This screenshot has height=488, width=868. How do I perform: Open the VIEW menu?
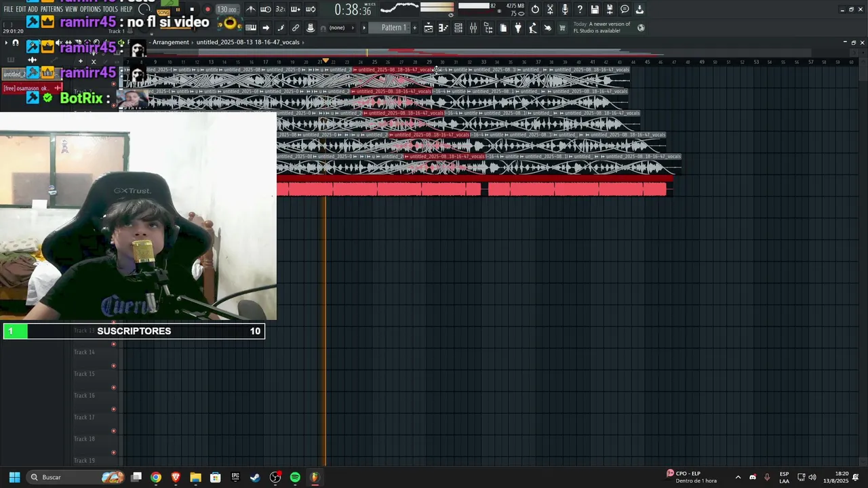[x=71, y=9]
